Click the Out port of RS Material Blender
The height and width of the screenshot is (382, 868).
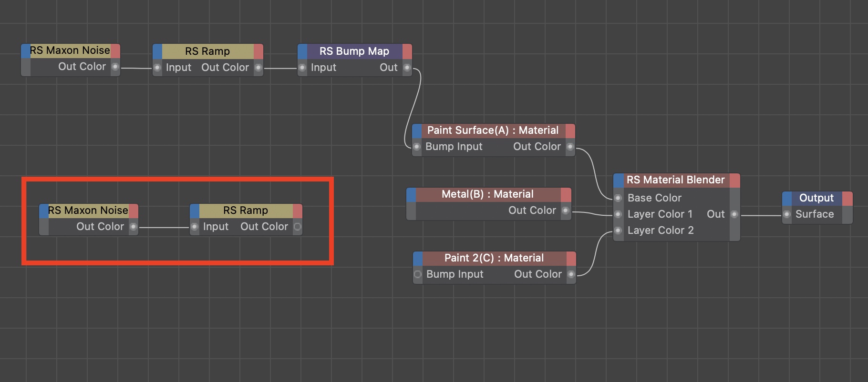tap(734, 214)
